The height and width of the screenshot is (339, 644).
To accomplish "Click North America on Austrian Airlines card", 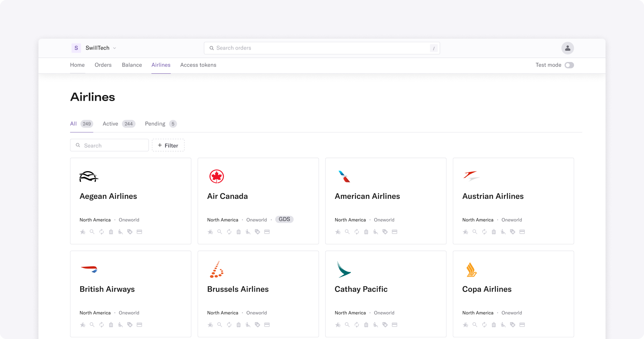I will pyautogui.click(x=478, y=220).
